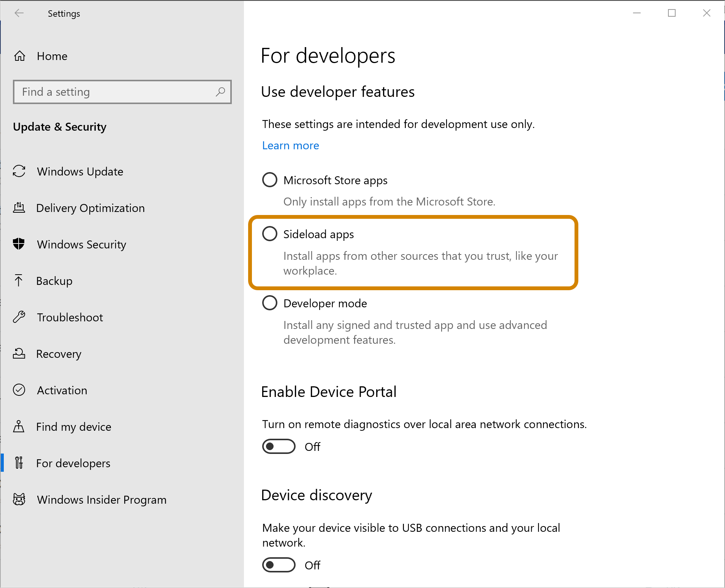Click the Delivery Optimization icon

(x=19, y=208)
